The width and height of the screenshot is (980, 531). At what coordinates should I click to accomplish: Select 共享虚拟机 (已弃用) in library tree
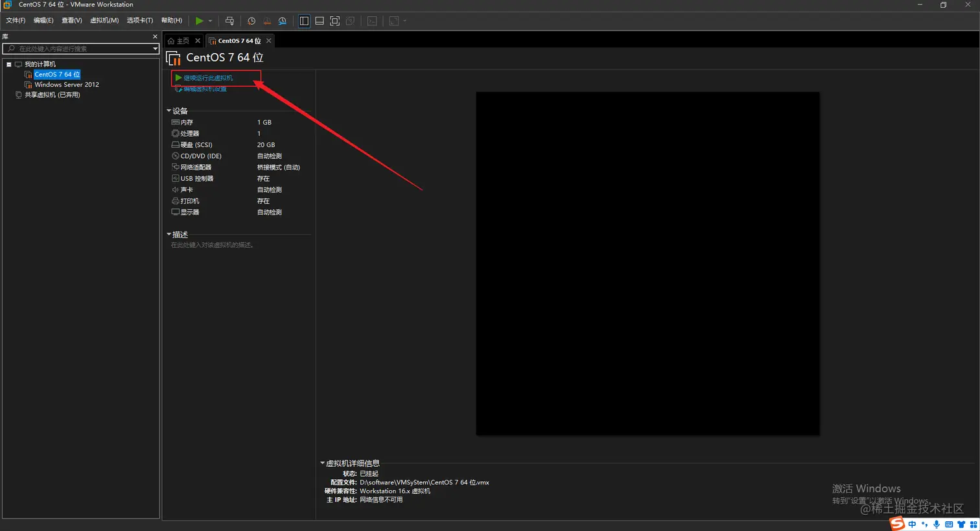[x=52, y=95]
